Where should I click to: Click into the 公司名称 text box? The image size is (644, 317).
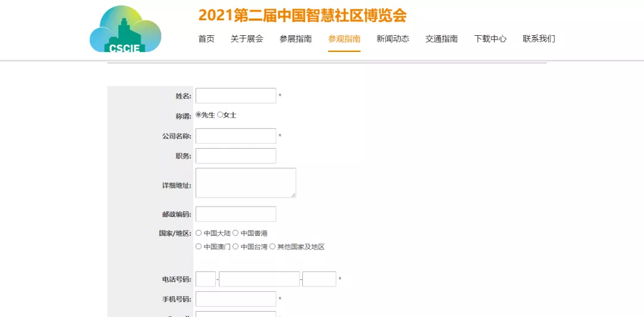coord(236,136)
